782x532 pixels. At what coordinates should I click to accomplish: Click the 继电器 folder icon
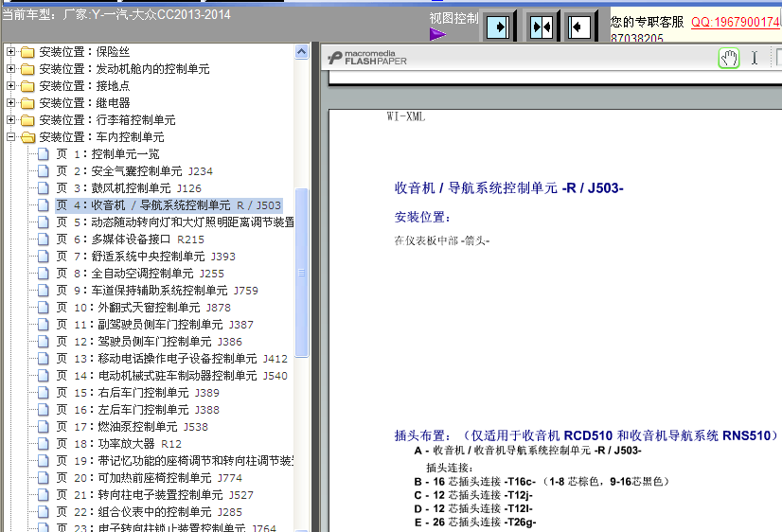(x=27, y=103)
